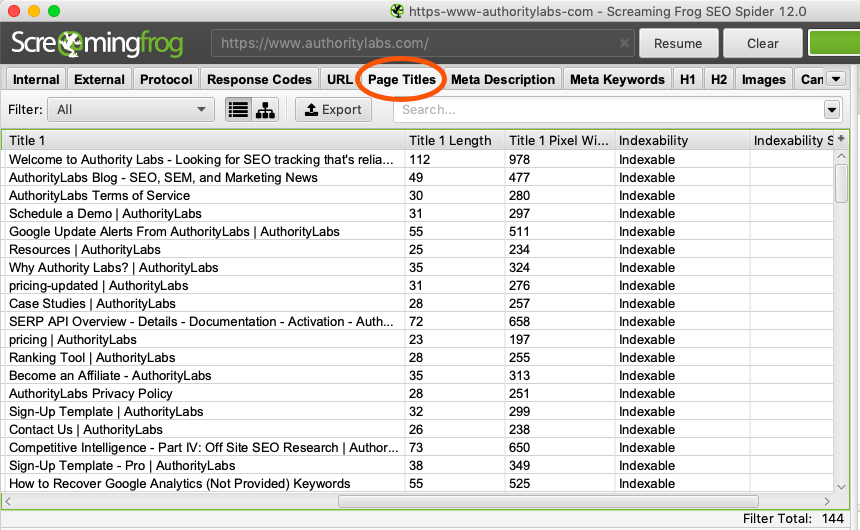Select 'Why Authority Labs?' row
Viewport: 860px width, 530px height.
point(418,268)
